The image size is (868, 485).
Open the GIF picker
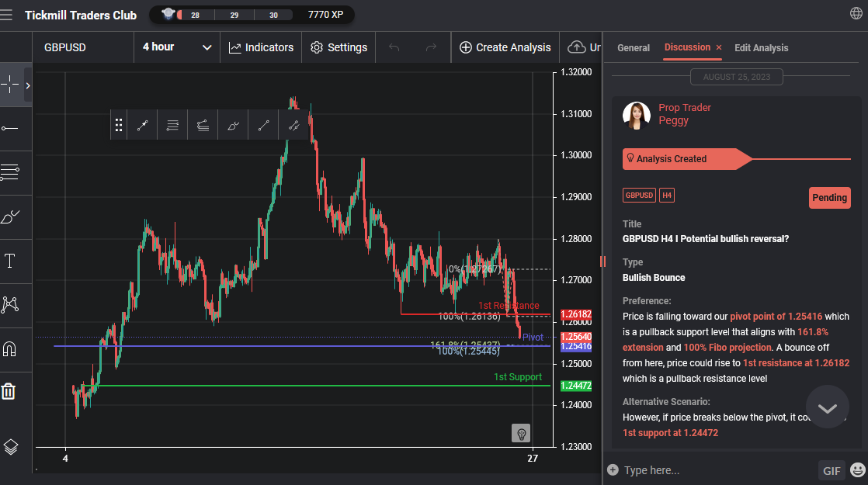832,470
